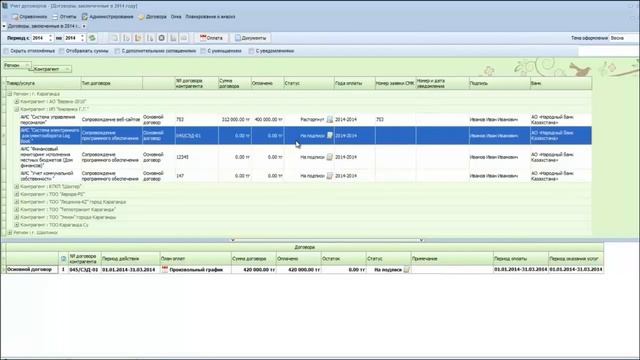Click the calendar icon beside Произвольный график
The image size is (640, 360).
(x=165, y=269)
